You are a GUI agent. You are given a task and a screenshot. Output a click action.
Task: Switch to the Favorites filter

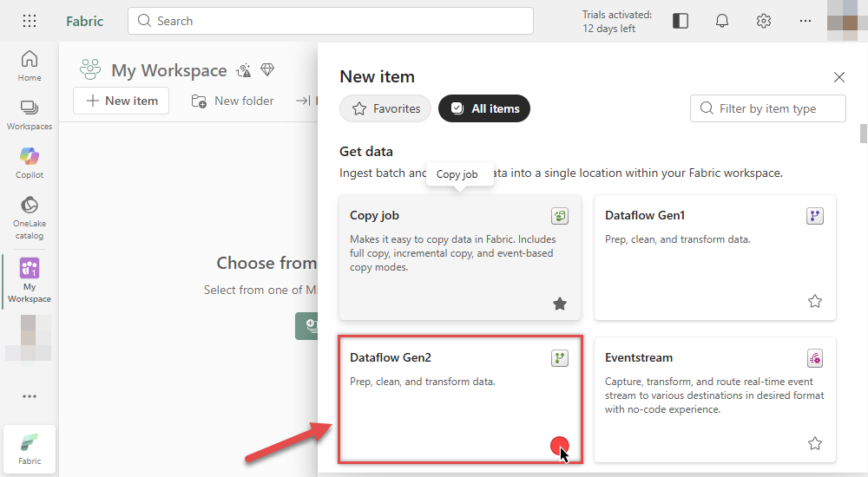tap(385, 108)
